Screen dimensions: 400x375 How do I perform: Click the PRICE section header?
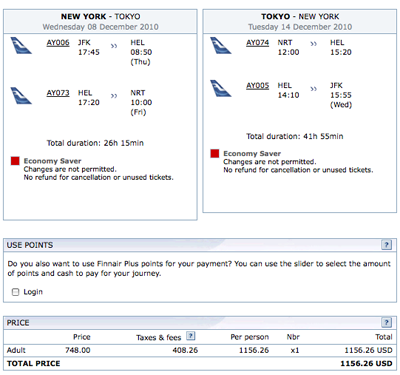pos(200,323)
